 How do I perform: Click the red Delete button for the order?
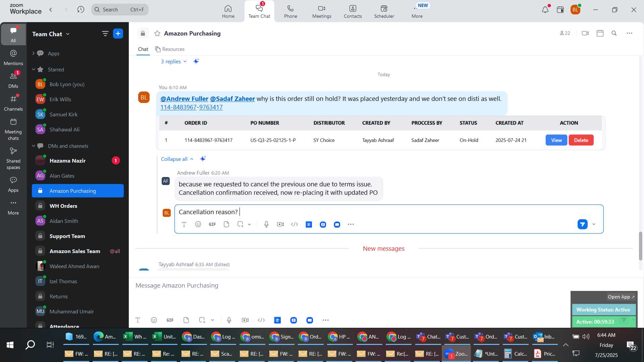click(581, 140)
